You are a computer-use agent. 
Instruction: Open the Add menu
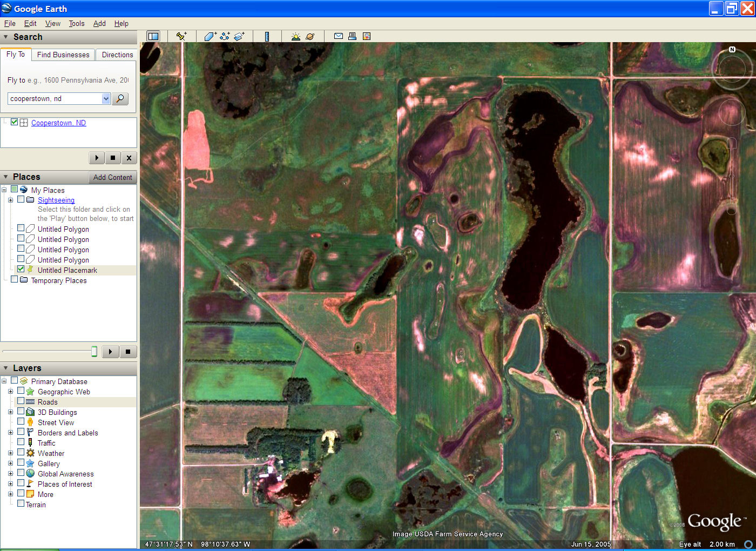click(99, 23)
